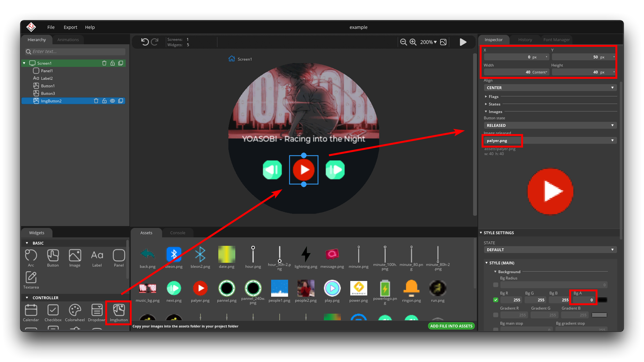Screen dimensions: 644x362
Task: Enable the Bg Radius checkbox
Action: [496, 285]
